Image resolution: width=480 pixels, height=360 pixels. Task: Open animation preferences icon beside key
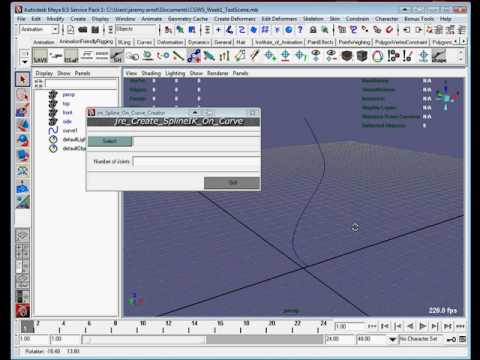pos(462,339)
